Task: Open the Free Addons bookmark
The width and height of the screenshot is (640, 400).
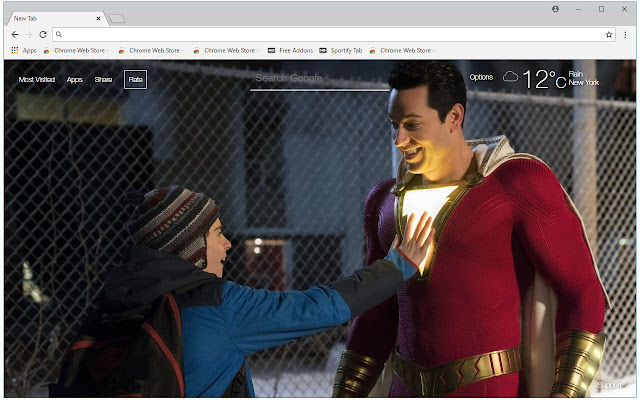Action: [290, 51]
